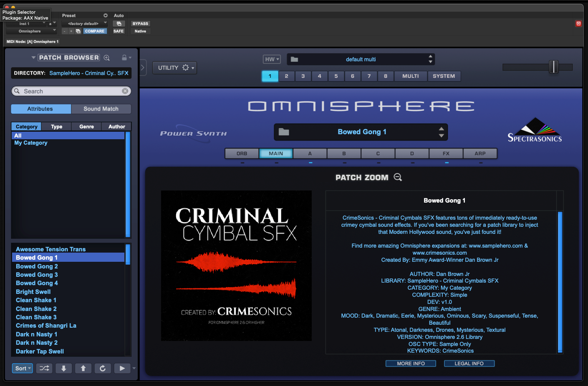Shuffle patches with the random icon
Viewport: 588px width, 386px height.
[44, 368]
